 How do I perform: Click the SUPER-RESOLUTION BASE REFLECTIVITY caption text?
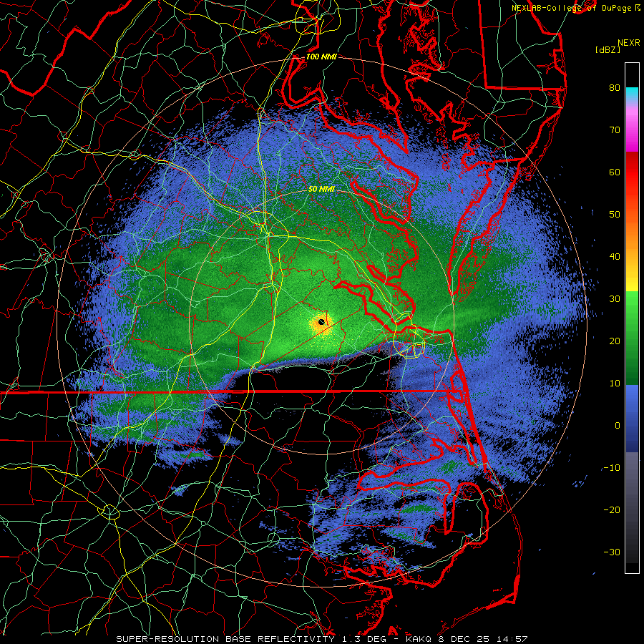[x=225, y=639]
